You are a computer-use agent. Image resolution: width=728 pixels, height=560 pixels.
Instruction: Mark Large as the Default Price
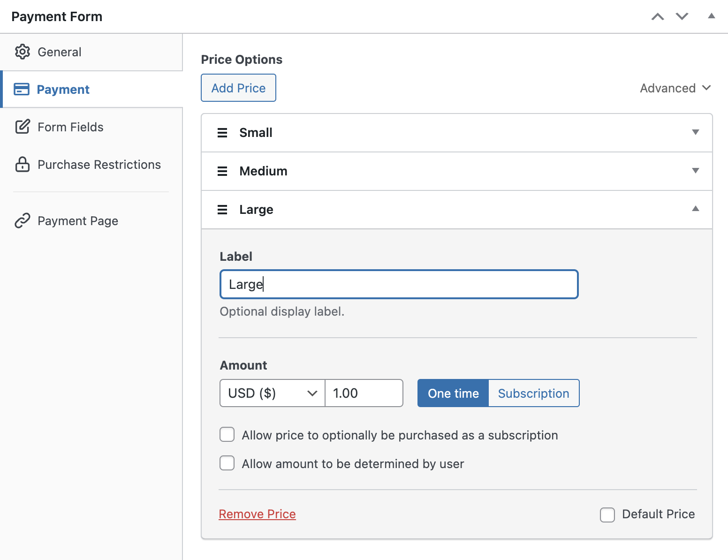pyautogui.click(x=607, y=515)
